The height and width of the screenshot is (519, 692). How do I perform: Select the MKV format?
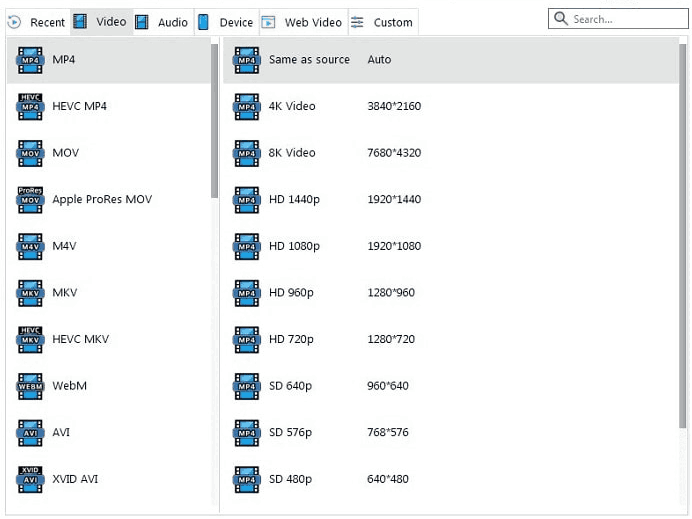tap(65, 293)
